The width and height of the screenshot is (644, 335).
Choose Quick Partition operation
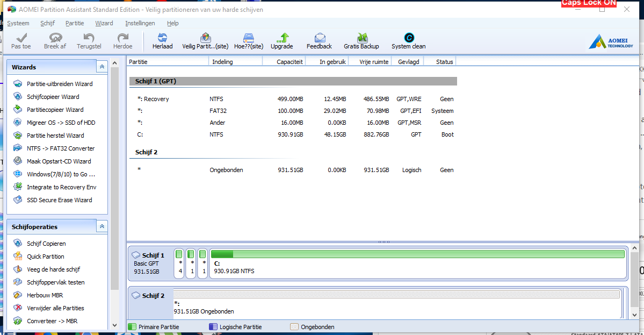46,256
